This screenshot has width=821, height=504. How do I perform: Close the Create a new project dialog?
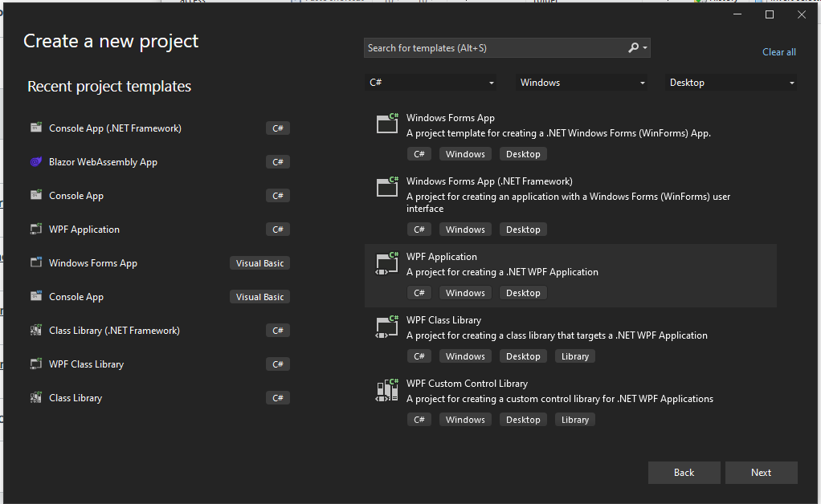click(x=801, y=14)
